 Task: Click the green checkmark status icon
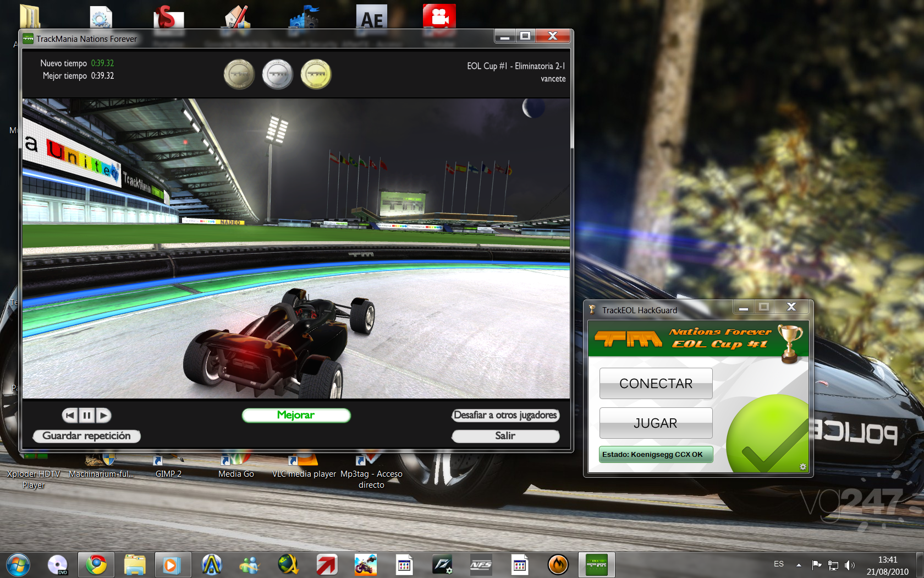tap(768, 434)
